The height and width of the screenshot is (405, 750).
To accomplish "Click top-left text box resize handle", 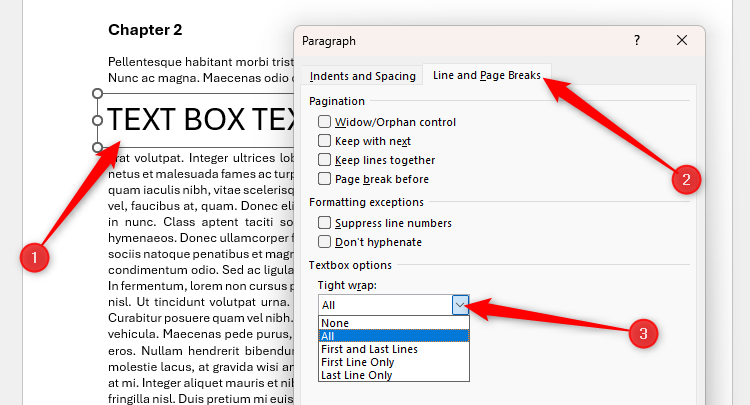I will [98, 94].
